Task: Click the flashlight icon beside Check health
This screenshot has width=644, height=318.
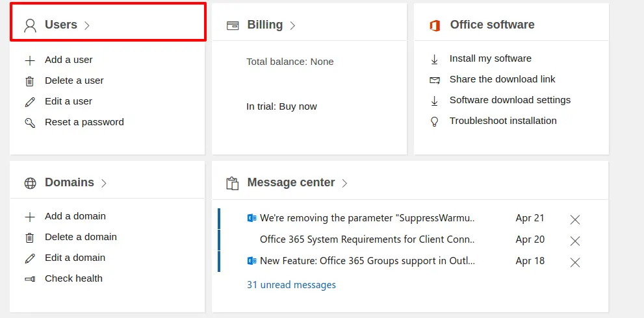Action: tap(30, 279)
